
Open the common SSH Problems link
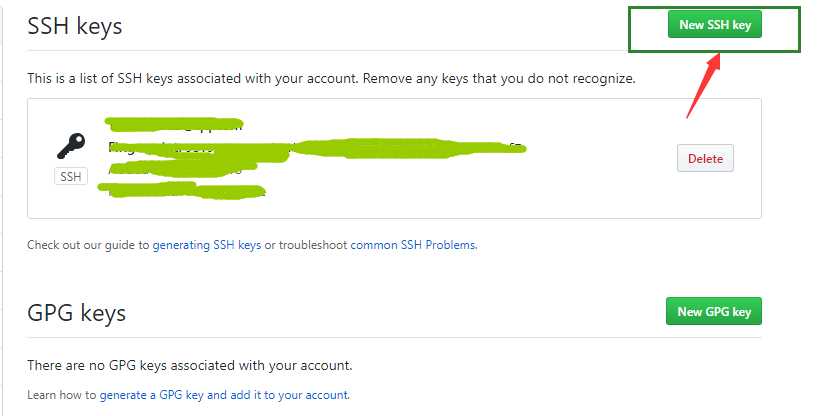[x=413, y=245]
